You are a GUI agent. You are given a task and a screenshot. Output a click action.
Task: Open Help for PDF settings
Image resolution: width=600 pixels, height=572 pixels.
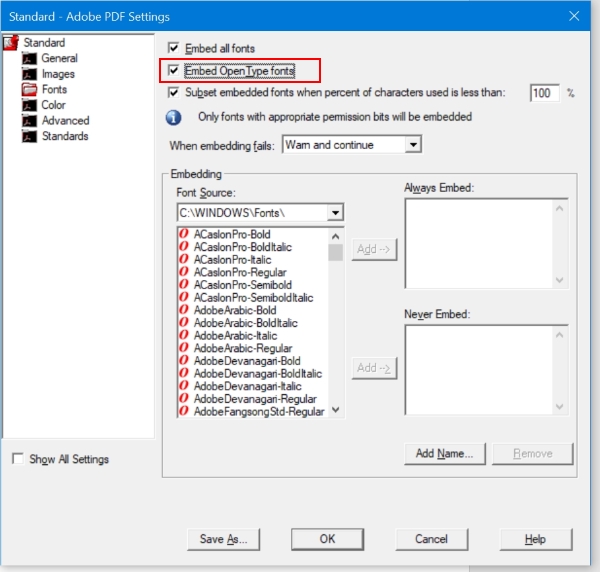pos(536,539)
